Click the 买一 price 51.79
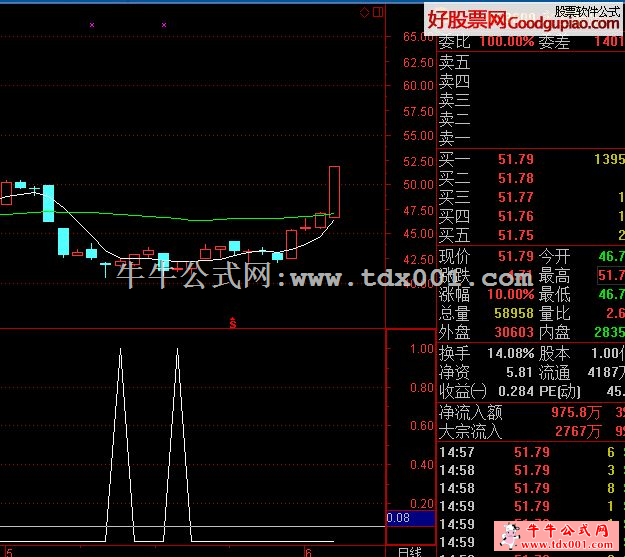Screen dimensions: 625x557 [515, 159]
